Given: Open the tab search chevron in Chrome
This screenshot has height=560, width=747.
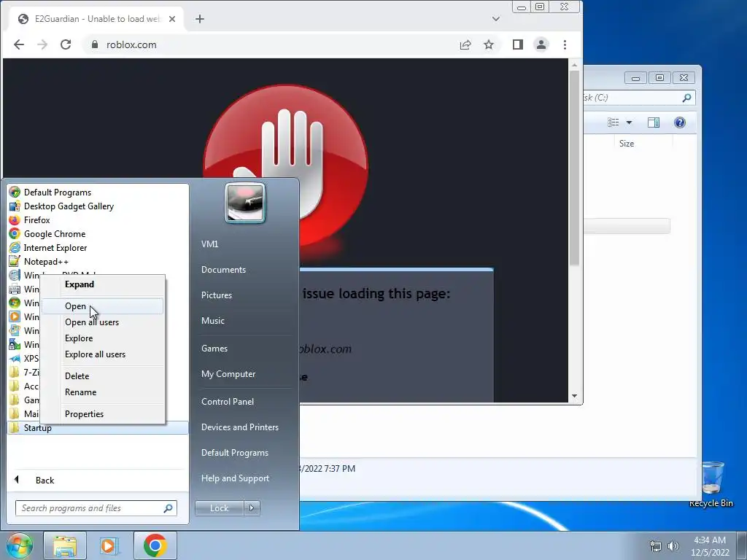Looking at the screenshot, I should (496, 19).
